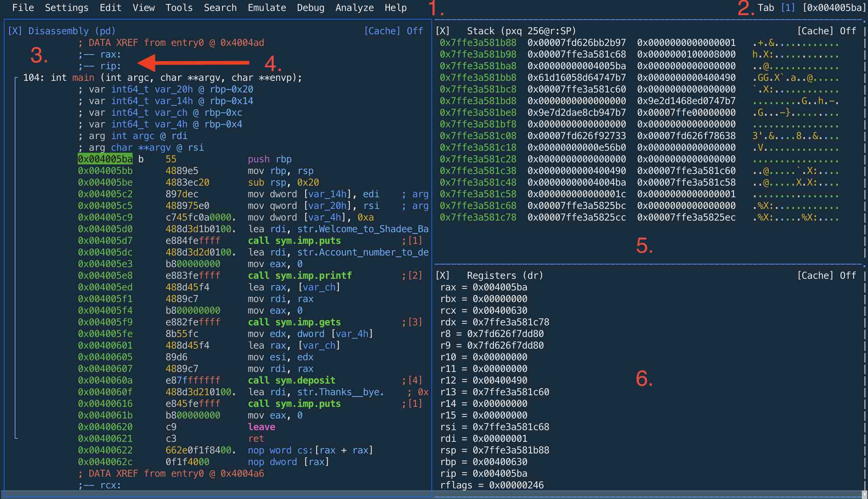This screenshot has width=868, height=499.
Task: Click the call sym.imp.gets instruction
Action: (294, 322)
